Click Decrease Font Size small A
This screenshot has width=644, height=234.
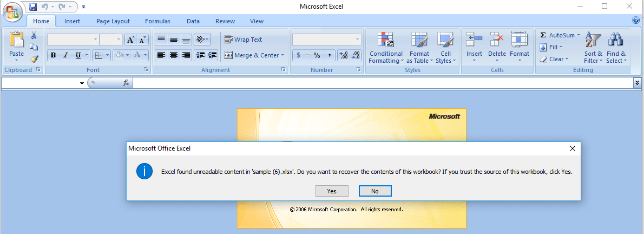coord(142,40)
